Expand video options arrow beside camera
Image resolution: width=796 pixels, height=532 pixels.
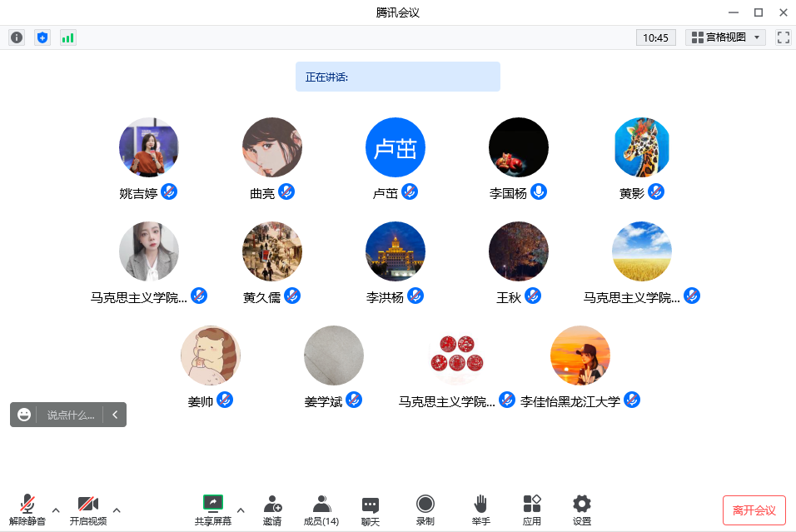pos(117,510)
